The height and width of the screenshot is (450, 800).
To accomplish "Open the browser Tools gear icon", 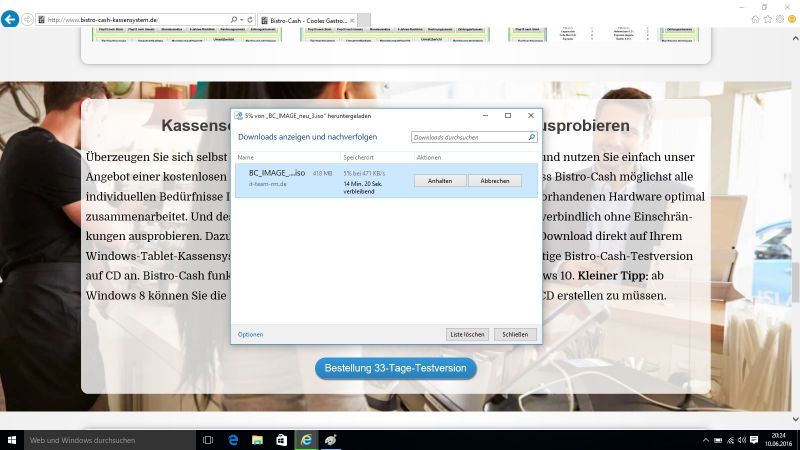I will [780, 19].
